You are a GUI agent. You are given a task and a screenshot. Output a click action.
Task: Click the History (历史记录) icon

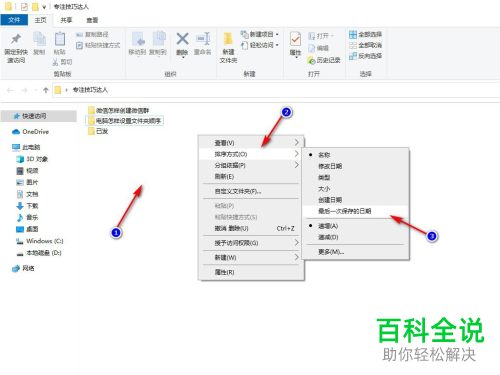click(311, 60)
